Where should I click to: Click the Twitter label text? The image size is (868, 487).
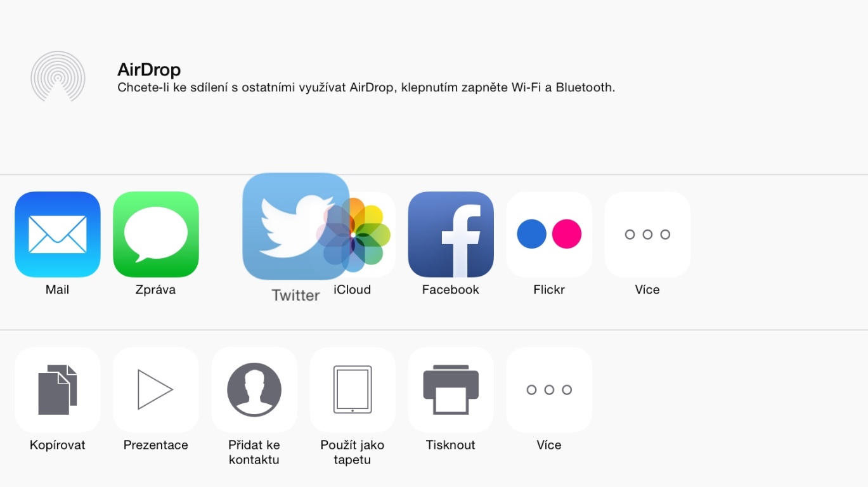pos(295,295)
